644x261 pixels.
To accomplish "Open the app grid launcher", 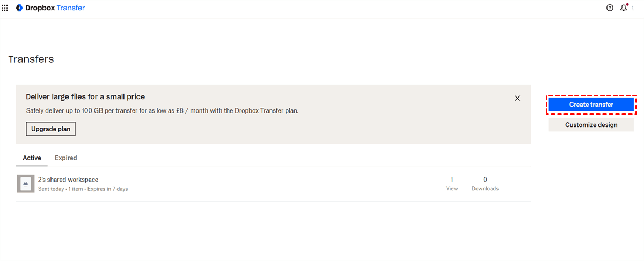I will coord(5,8).
